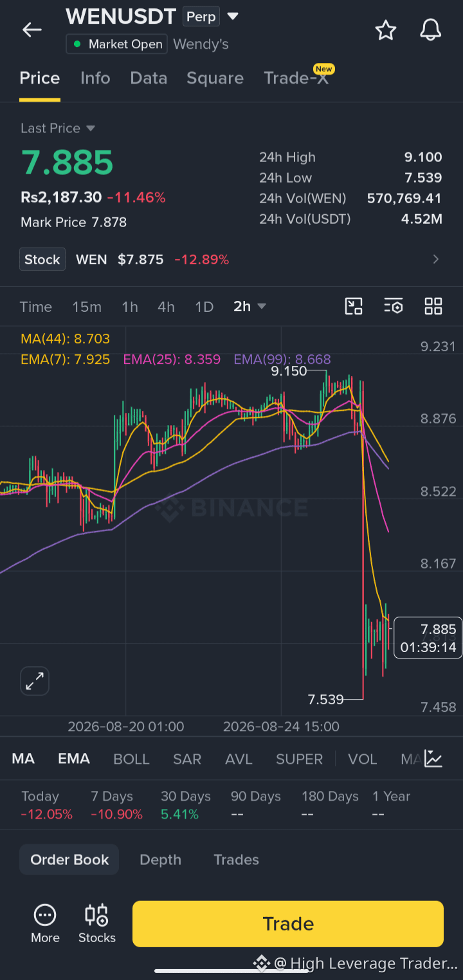The width and height of the screenshot is (463, 980).
Task: Tap the EMA(25): 8.359 legend
Action: (x=172, y=359)
